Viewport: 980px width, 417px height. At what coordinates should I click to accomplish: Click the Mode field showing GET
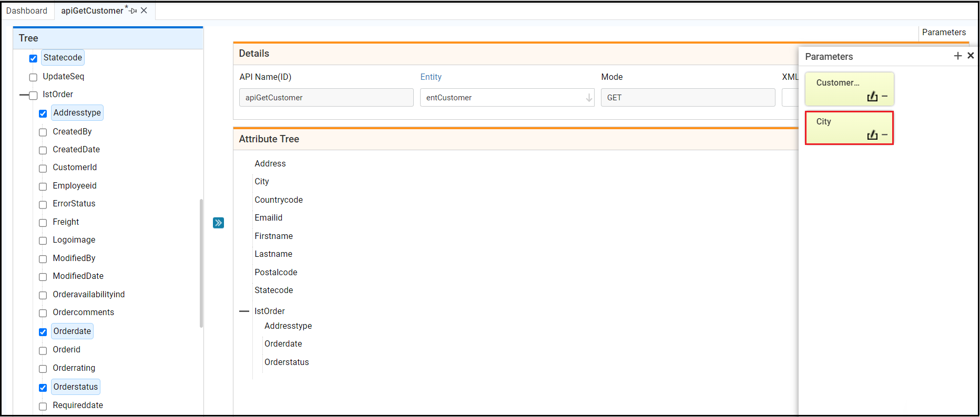click(688, 98)
